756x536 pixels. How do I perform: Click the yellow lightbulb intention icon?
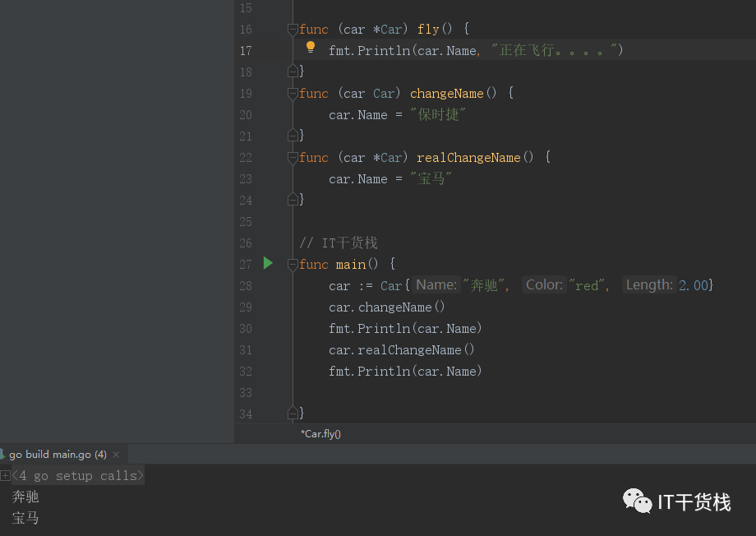tap(311, 48)
